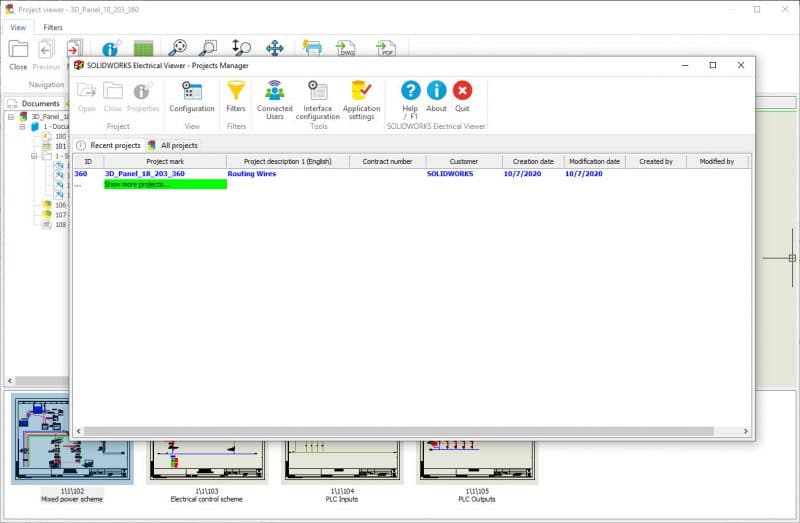Open the Configuration view
This screenshot has width=800, height=523.
point(192,97)
